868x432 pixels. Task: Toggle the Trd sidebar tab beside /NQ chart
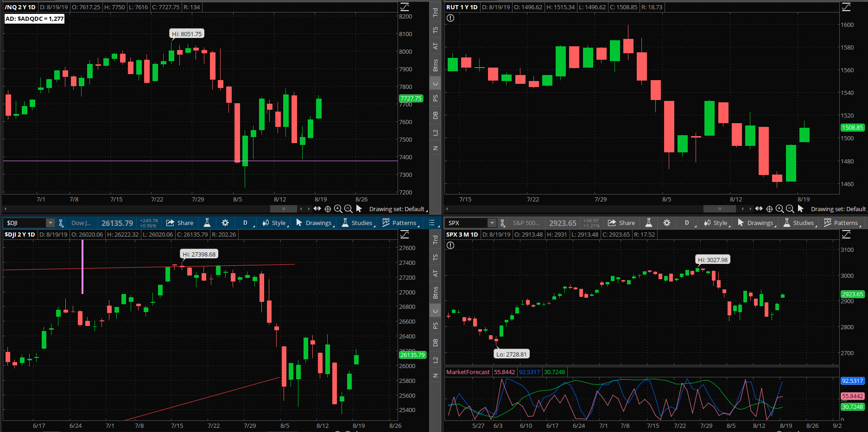[435, 13]
